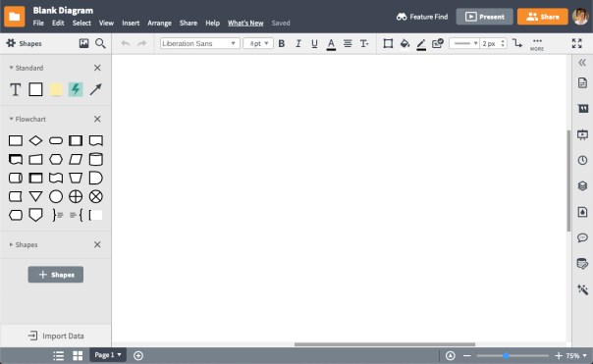Switch to list view of pages
Image resolution: width=593 pixels, height=364 pixels.
[x=58, y=356]
